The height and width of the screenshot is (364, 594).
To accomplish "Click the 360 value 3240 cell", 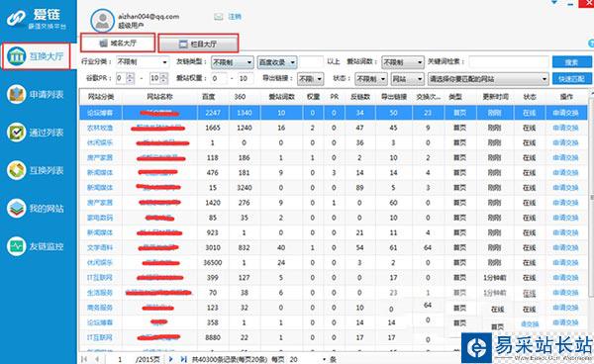I will point(244,188).
